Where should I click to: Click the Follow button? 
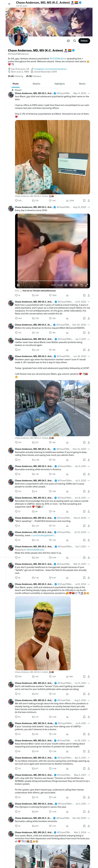tap(84, 41)
